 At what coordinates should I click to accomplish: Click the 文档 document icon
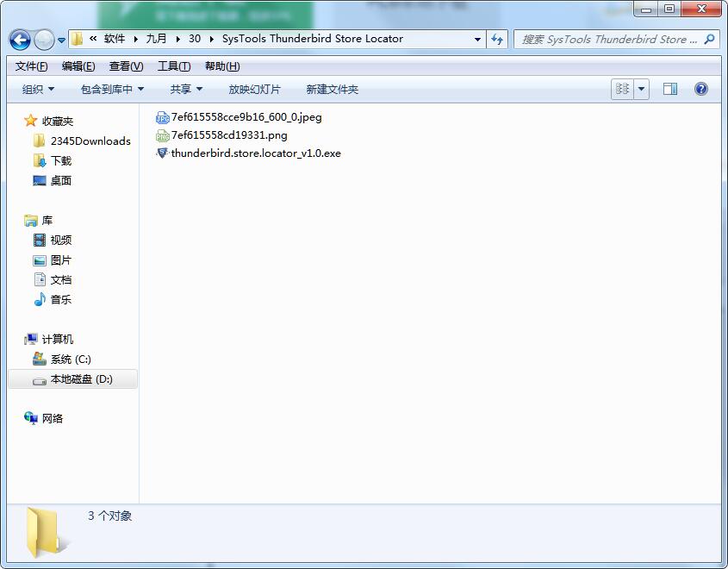(x=40, y=279)
